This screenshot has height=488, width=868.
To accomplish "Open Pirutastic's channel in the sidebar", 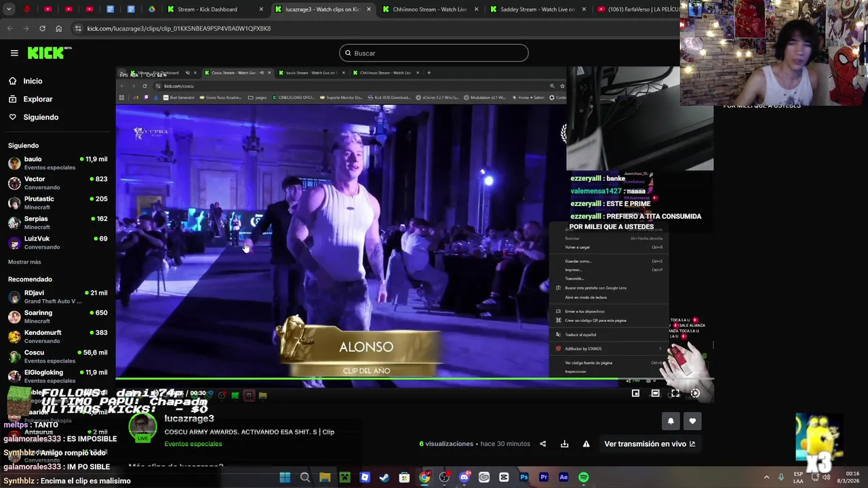I will coord(58,203).
